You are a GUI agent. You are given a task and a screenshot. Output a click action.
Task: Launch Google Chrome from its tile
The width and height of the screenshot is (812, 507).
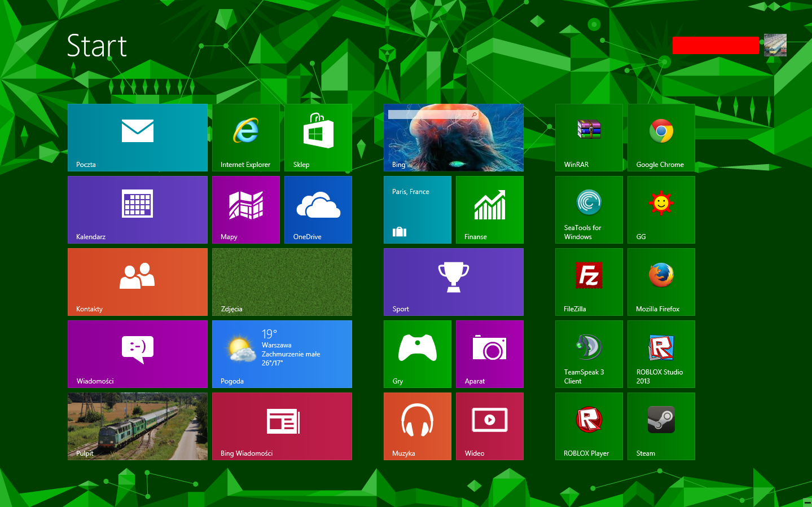pyautogui.click(x=661, y=138)
